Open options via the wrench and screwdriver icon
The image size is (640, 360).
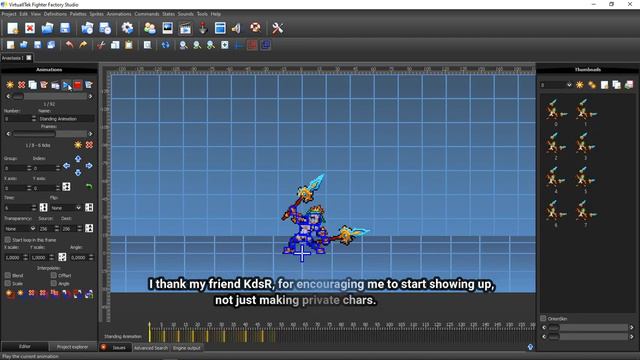(x=278, y=28)
